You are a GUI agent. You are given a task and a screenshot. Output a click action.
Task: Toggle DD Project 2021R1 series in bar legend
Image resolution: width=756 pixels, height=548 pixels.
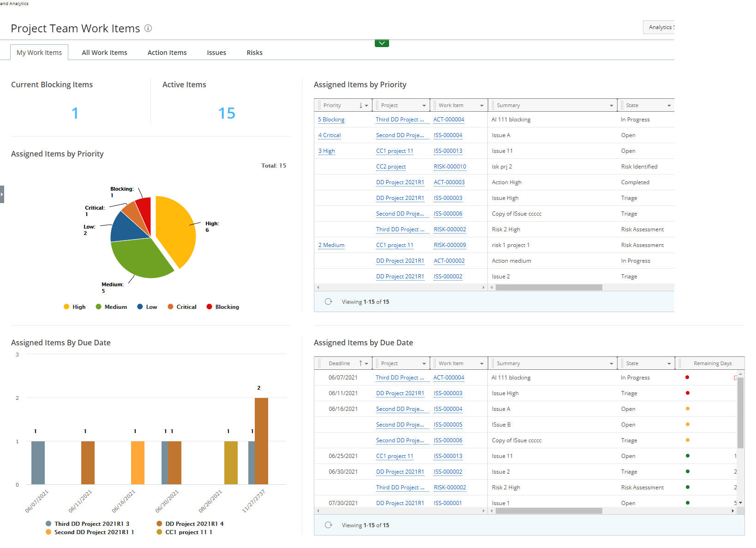pyautogui.click(x=190, y=524)
